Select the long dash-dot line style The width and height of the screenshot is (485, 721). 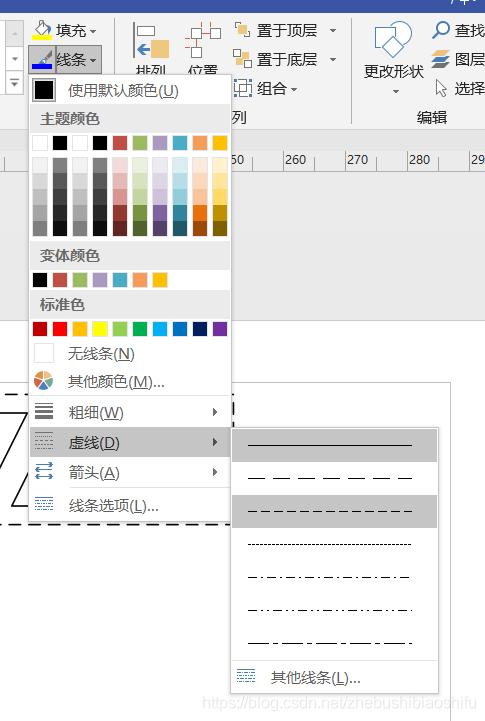pos(335,643)
